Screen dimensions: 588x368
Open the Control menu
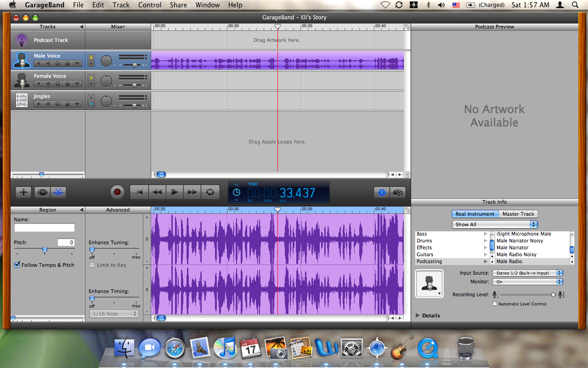pyautogui.click(x=150, y=5)
